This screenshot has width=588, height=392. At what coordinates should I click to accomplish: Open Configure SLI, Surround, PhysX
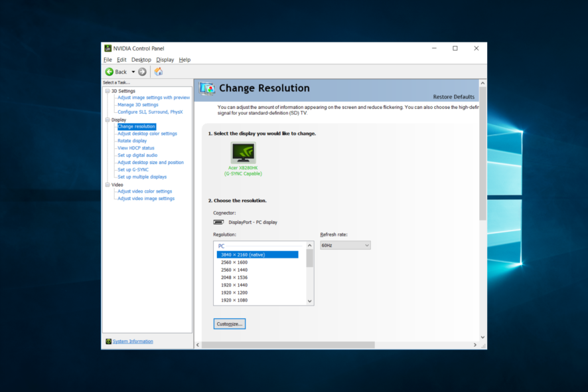click(x=150, y=112)
